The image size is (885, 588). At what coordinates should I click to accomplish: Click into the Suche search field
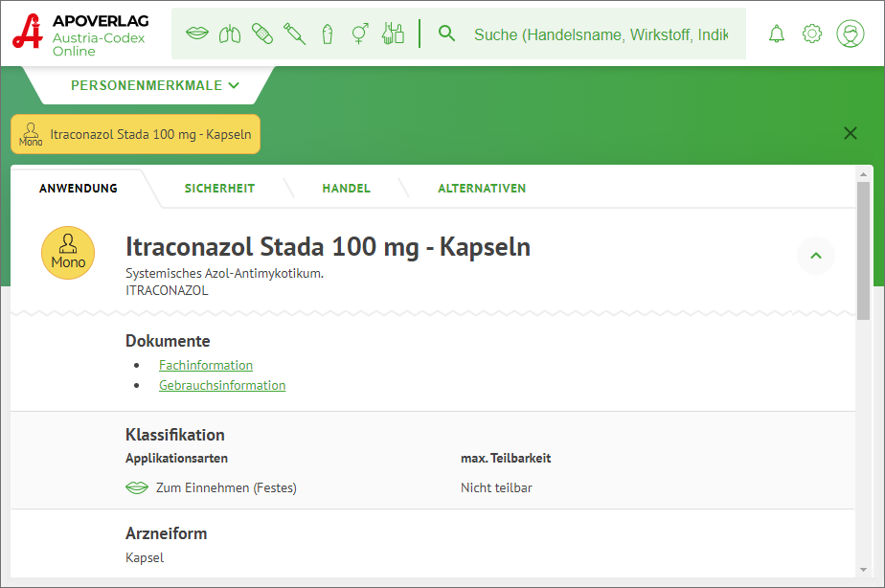(x=601, y=34)
